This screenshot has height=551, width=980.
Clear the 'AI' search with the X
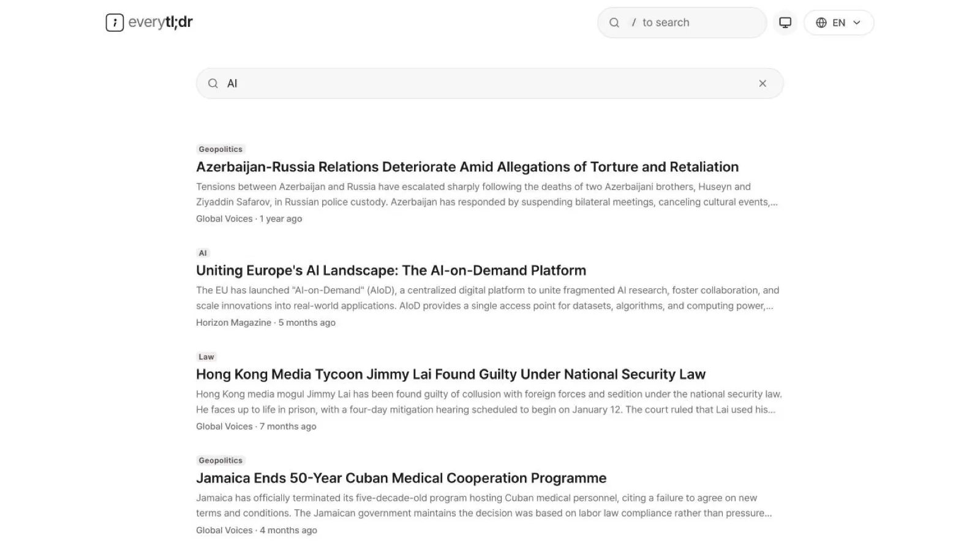[x=763, y=83]
